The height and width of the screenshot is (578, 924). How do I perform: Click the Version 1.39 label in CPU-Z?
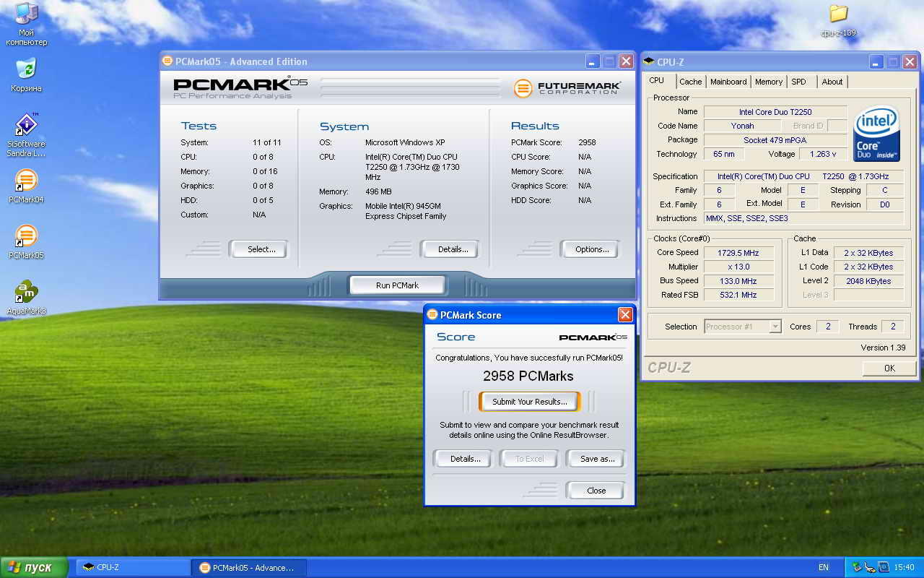pyautogui.click(x=883, y=348)
